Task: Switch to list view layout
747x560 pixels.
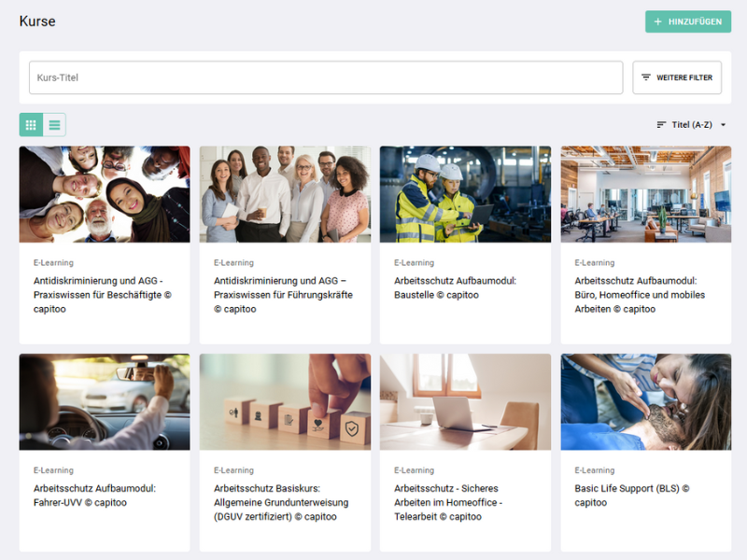Action: click(54, 125)
